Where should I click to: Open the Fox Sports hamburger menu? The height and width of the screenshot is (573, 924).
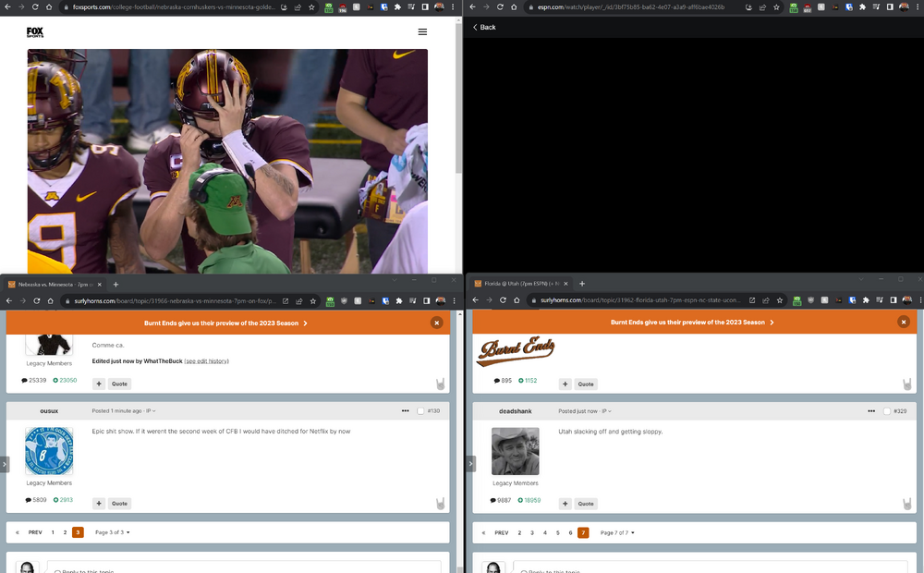pos(422,31)
